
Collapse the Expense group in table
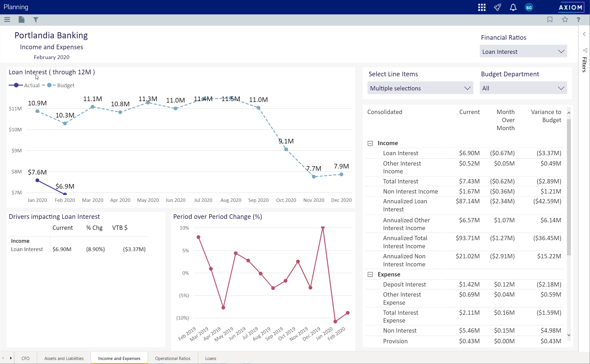pyautogui.click(x=370, y=274)
